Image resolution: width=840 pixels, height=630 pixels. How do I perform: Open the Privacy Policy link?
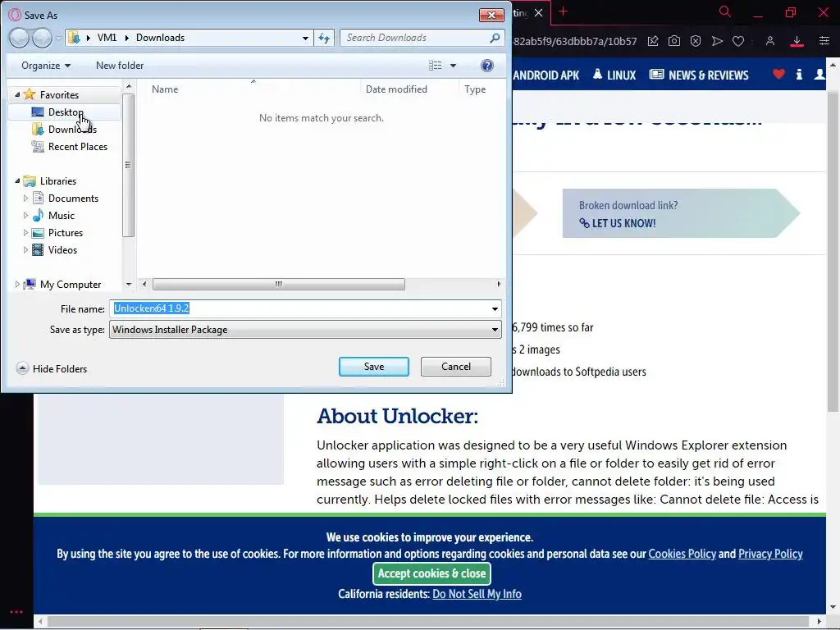pyautogui.click(x=770, y=554)
